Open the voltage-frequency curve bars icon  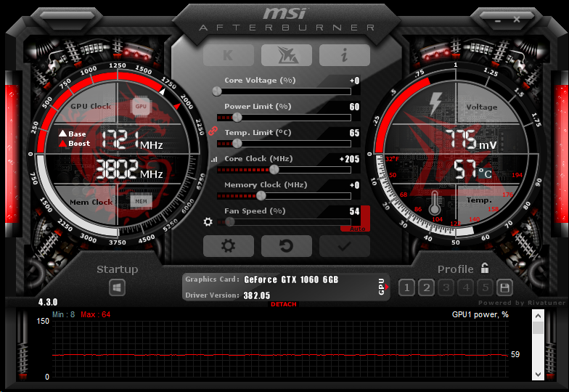pyautogui.click(x=215, y=159)
